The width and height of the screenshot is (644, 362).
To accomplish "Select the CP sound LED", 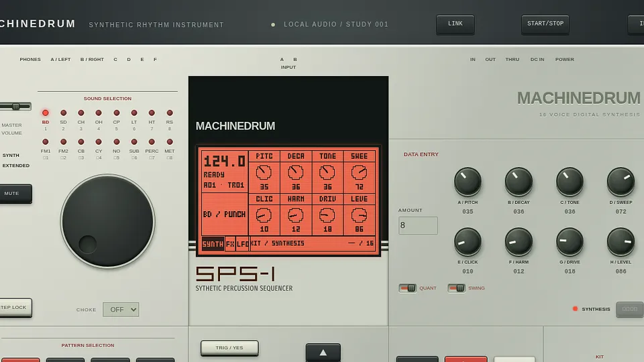I will [117, 113].
